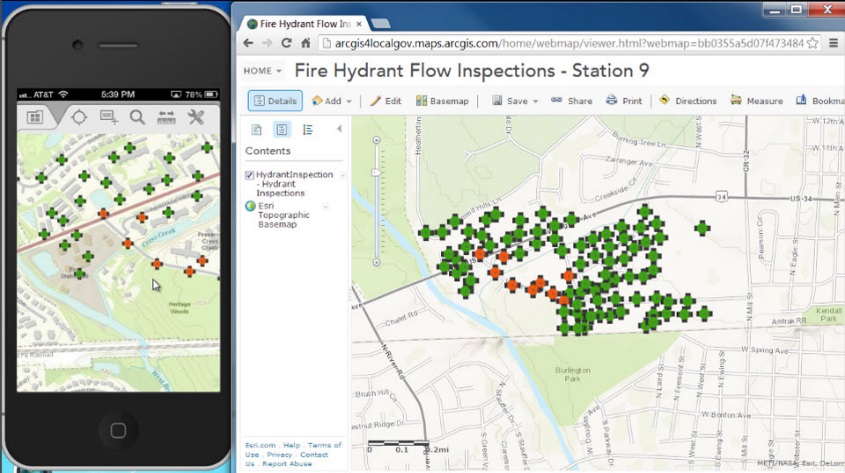Select the Fire Hydrant Flow browser tab
The height and width of the screenshot is (473, 845).
tap(303, 24)
